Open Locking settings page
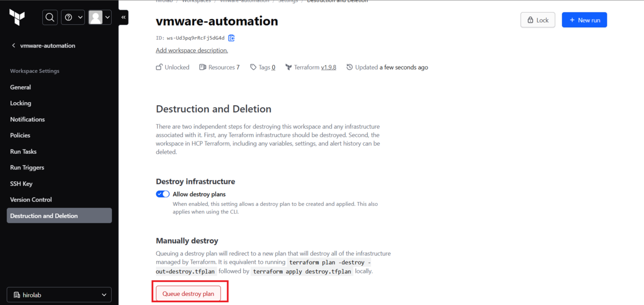 pyautogui.click(x=20, y=103)
